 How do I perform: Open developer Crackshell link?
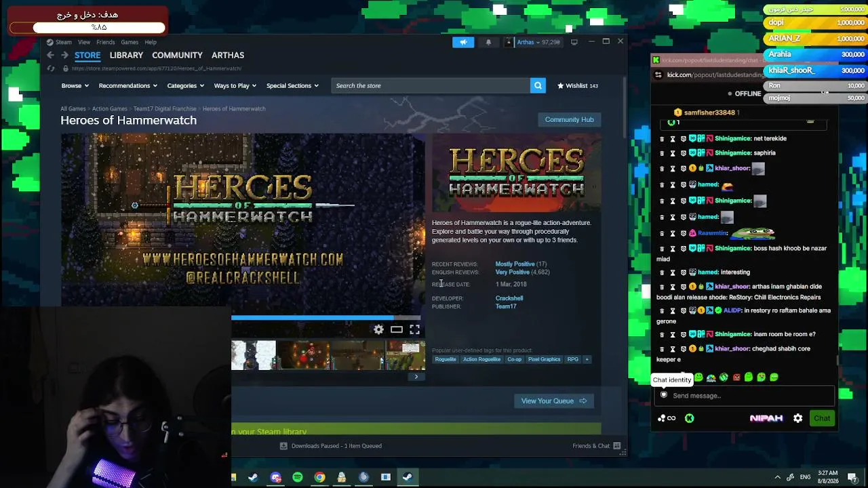click(509, 298)
